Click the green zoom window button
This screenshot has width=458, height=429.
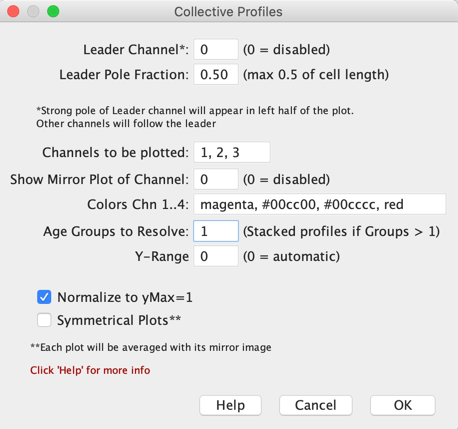pos(53,11)
